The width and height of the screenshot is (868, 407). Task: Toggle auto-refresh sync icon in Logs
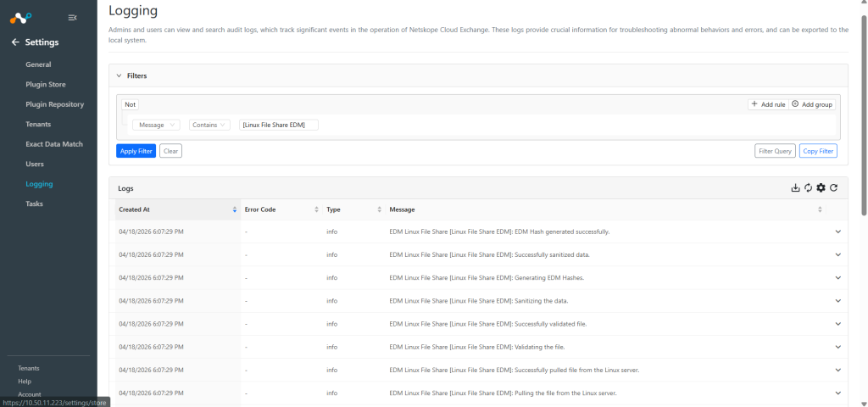point(808,187)
